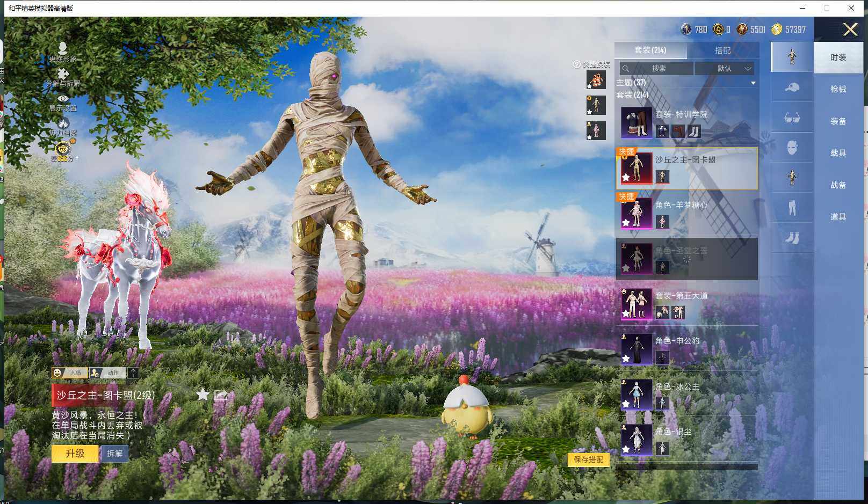The width and height of the screenshot is (868, 504).
Task: Toggle star on 角色-申公豹 thumbnail
Action: point(626,359)
